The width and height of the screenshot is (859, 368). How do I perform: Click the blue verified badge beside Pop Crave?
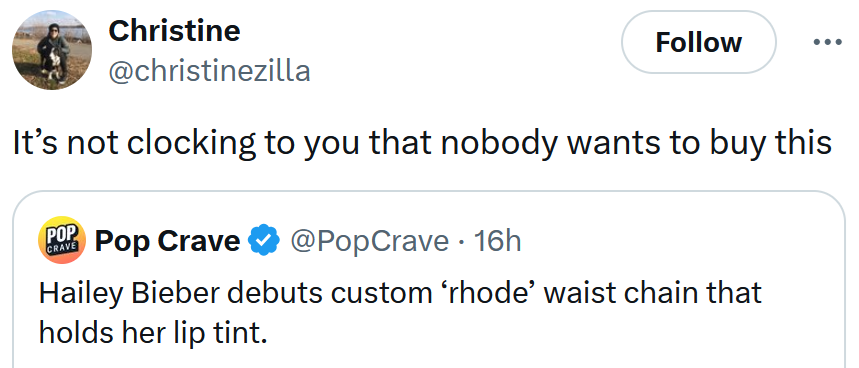tap(265, 240)
